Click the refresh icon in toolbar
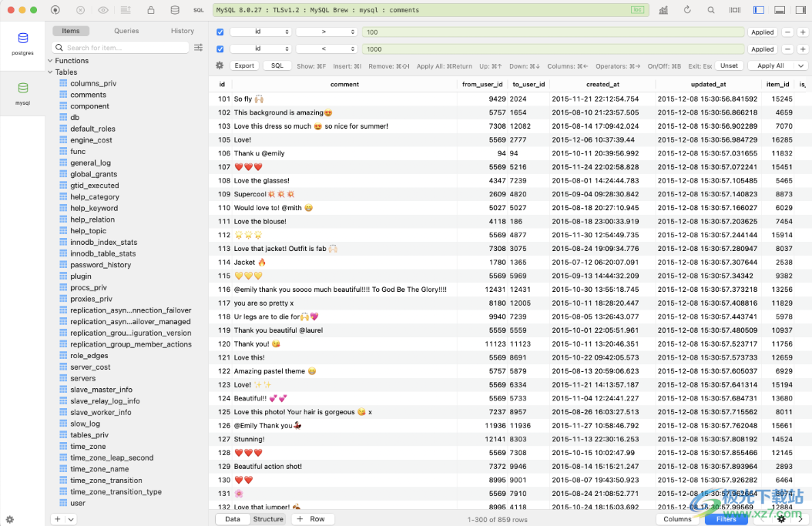 tap(687, 10)
